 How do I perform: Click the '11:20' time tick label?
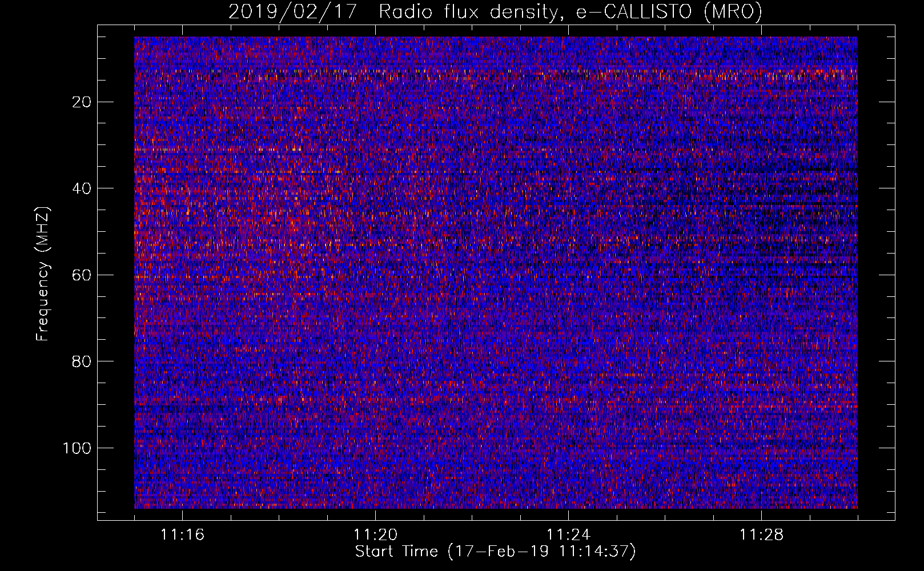click(375, 535)
